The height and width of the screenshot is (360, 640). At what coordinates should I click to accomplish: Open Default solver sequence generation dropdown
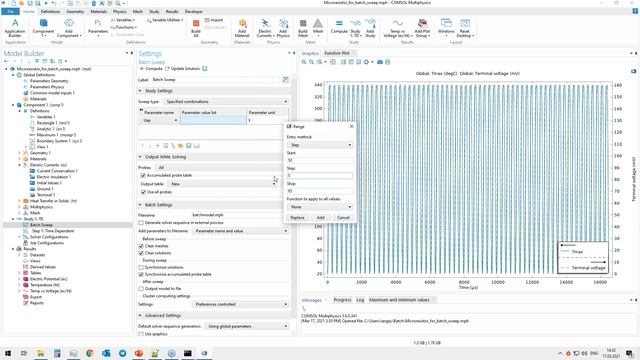[x=247, y=327]
